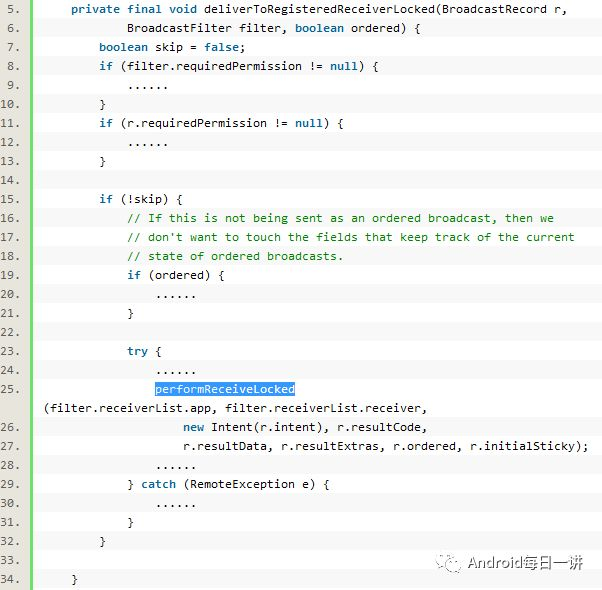Click 'filter.receiverList.receiver' argument
Viewport: 602px width, 590px height.
click(x=322, y=408)
